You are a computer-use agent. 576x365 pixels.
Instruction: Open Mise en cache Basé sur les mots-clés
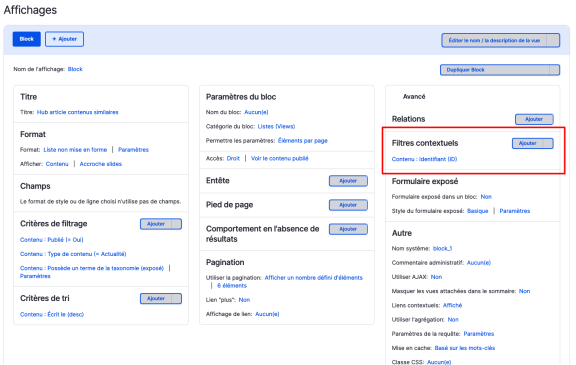coord(465,348)
